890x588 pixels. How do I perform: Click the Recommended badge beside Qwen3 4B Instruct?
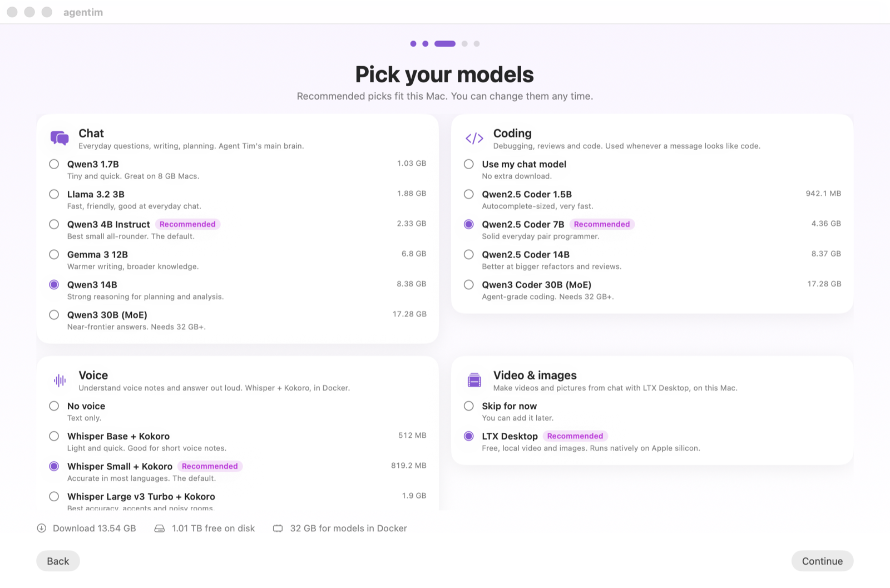coord(187,224)
